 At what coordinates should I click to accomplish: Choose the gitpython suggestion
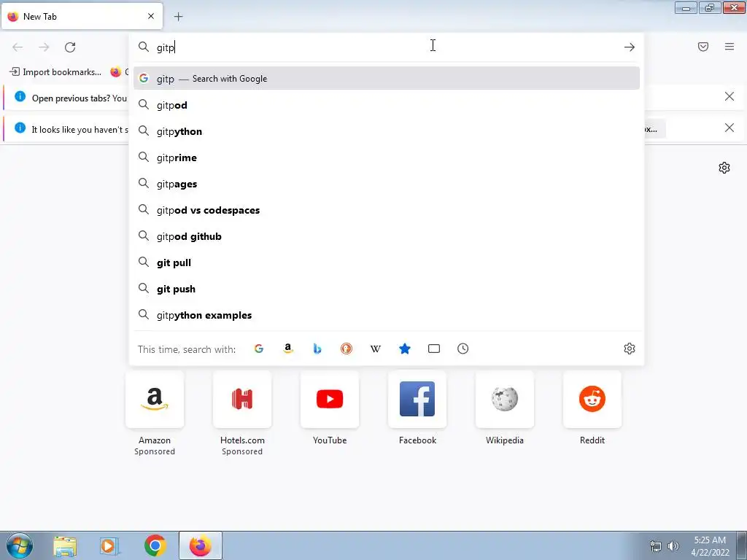click(387, 131)
